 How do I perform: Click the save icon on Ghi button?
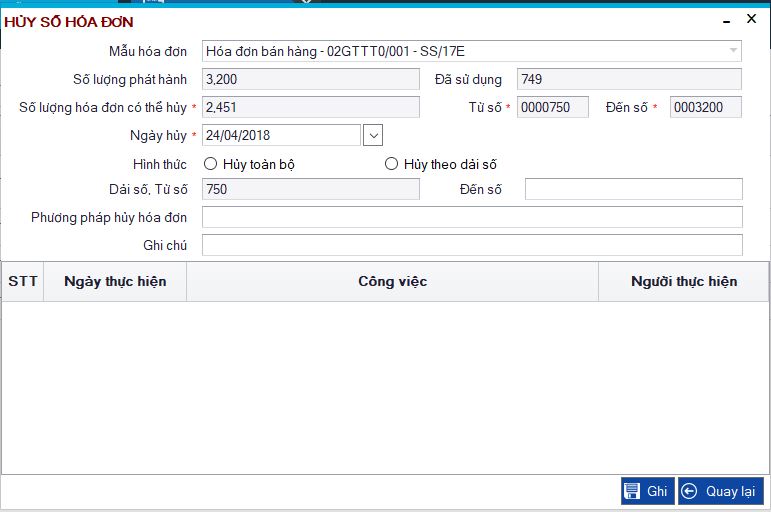(632, 491)
